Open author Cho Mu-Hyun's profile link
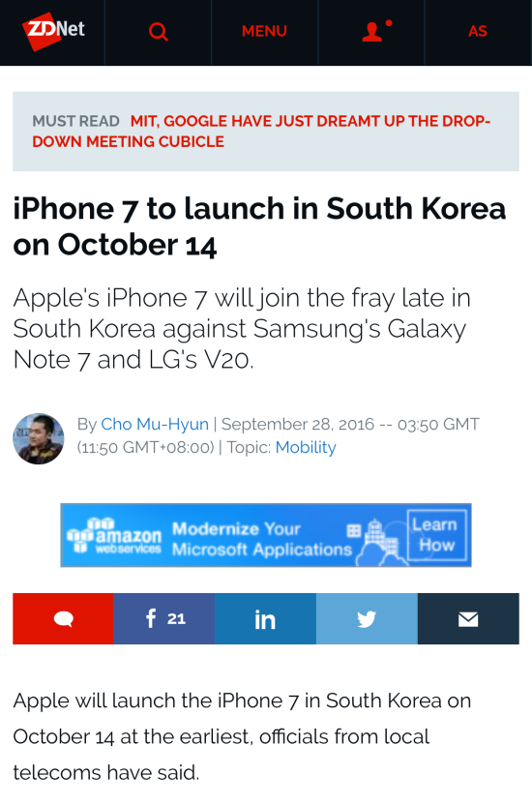532x805 pixels. 155,424
